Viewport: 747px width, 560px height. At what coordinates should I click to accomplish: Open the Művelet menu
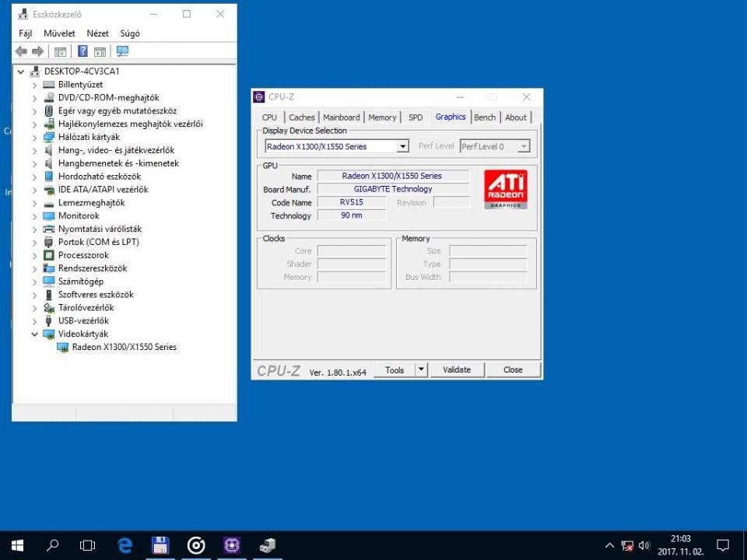pos(60,33)
